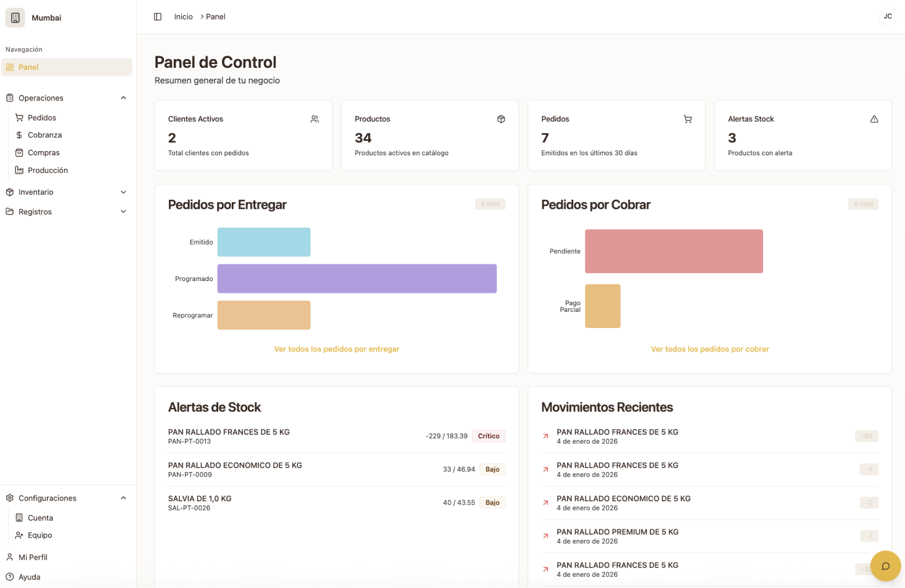Collapse the Configuraciones section chevron

[123, 498]
